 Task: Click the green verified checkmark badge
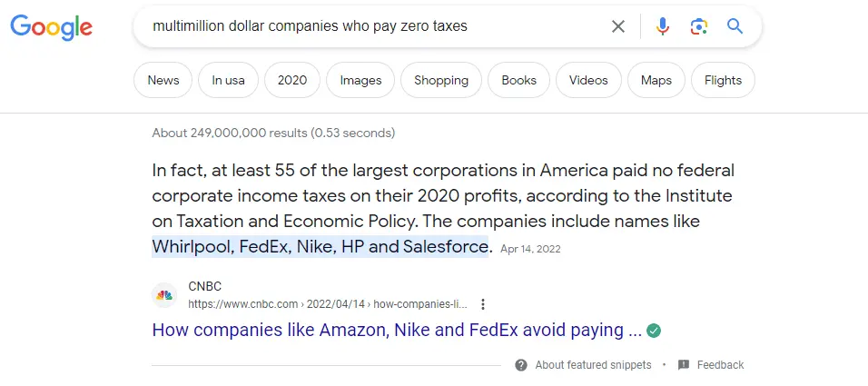pyautogui.click(x=654, y=331)
